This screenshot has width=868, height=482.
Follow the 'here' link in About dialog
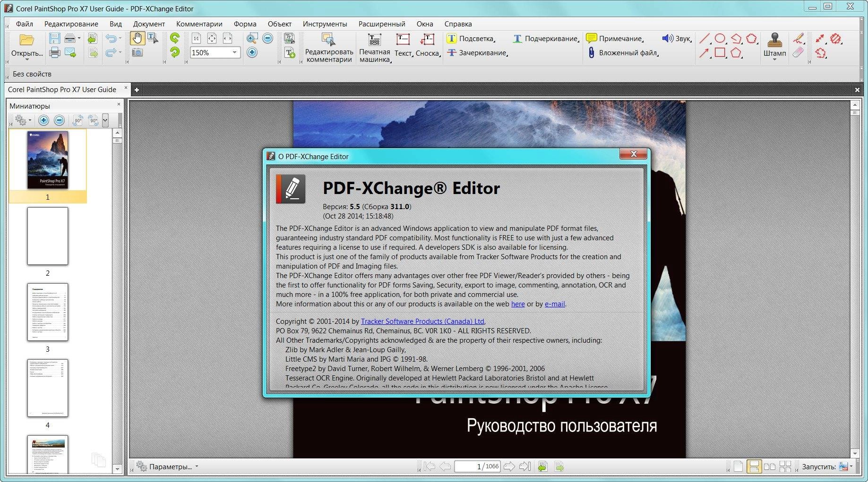point(518,304)
